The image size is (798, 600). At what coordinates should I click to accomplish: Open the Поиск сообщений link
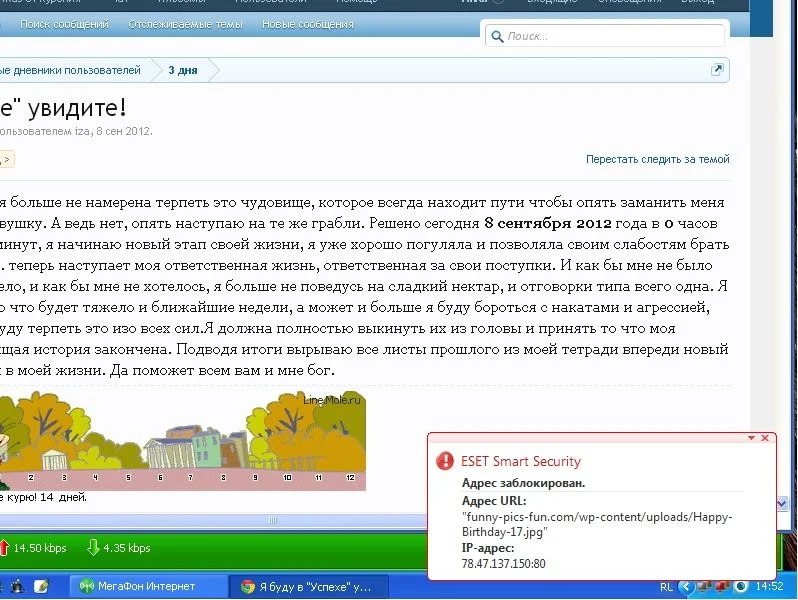(x=64, y=24)
